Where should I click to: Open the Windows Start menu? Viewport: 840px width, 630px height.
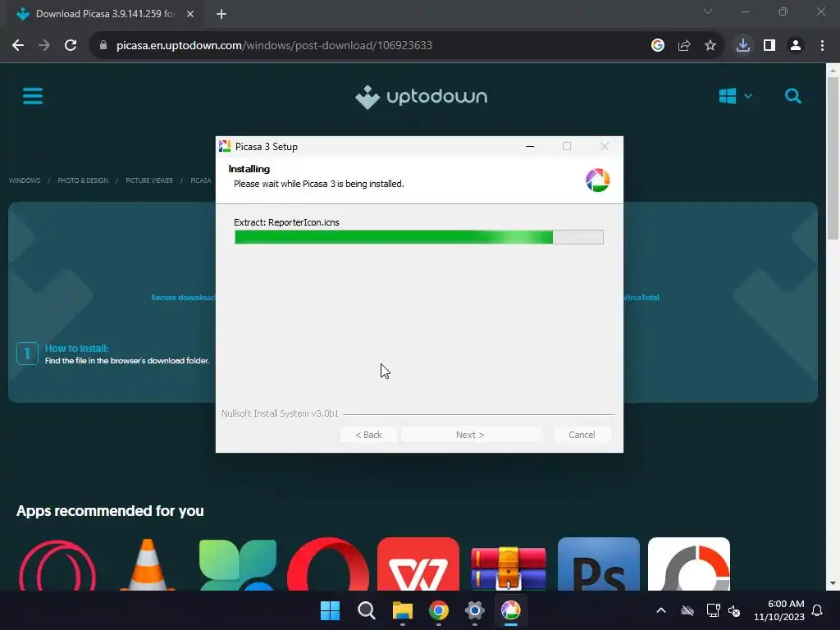(x=330, y=610)
